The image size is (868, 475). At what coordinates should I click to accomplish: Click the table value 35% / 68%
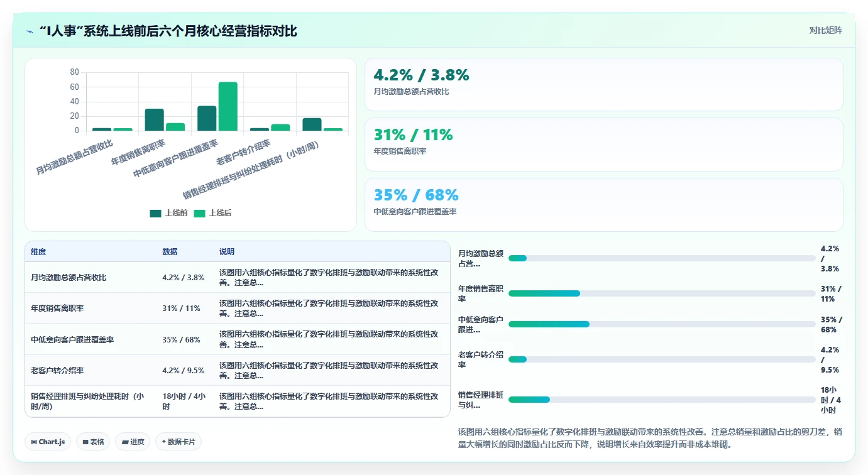click(181, 340)
